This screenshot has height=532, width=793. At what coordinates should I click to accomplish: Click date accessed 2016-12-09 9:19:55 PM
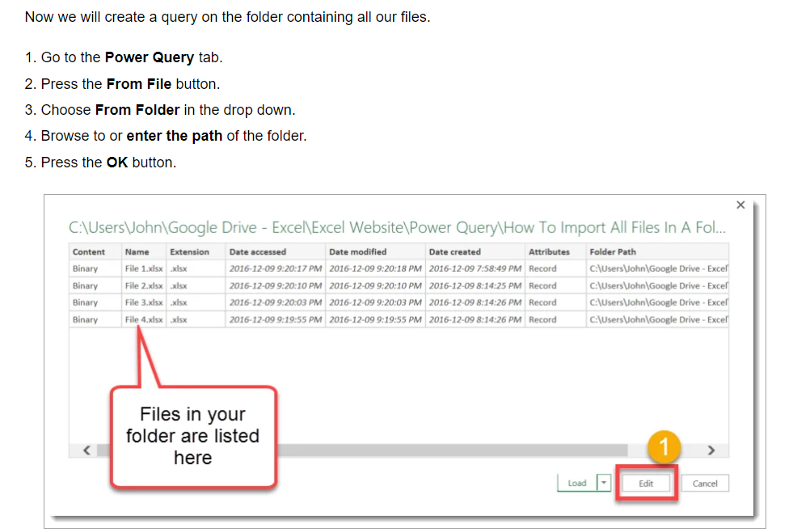click(276, 319)
